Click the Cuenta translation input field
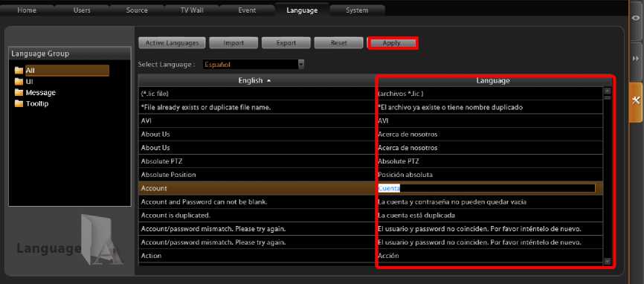Screen dimensions: 644x284 [x=486, y=188]
